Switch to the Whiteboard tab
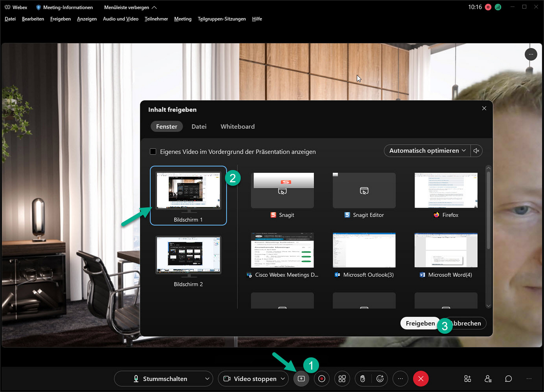The height and width of the screenshot is (392, 544). point(237,126)
